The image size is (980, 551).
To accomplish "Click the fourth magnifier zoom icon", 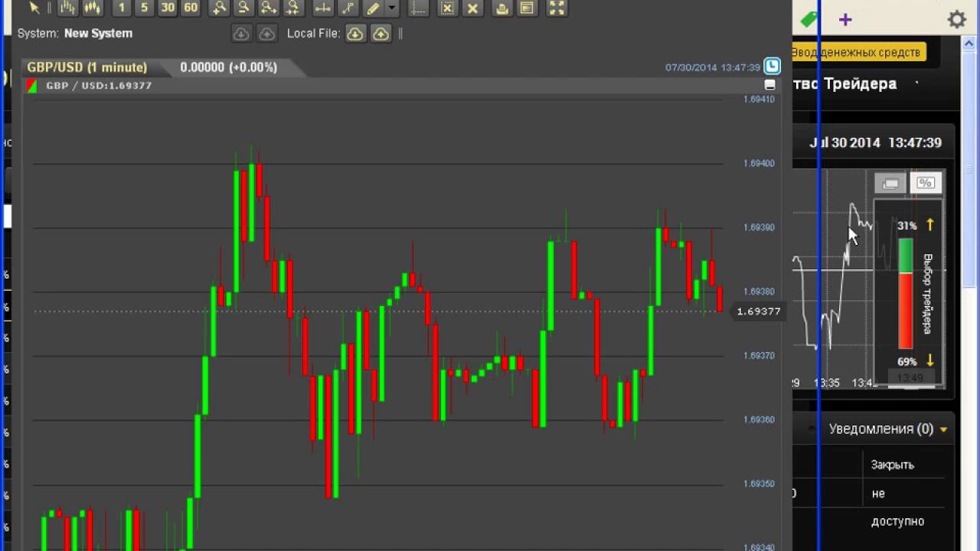I will 292,8.
